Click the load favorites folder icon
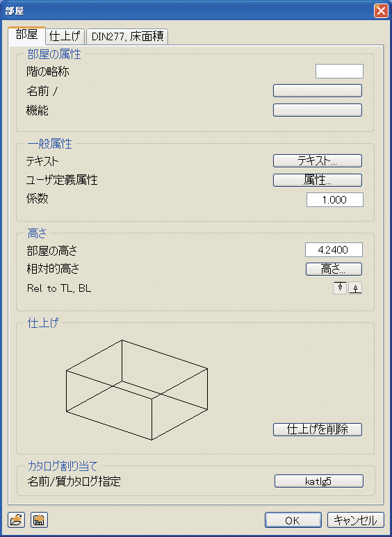The height and width of the screenshot is (537, 392). (16, 520)
